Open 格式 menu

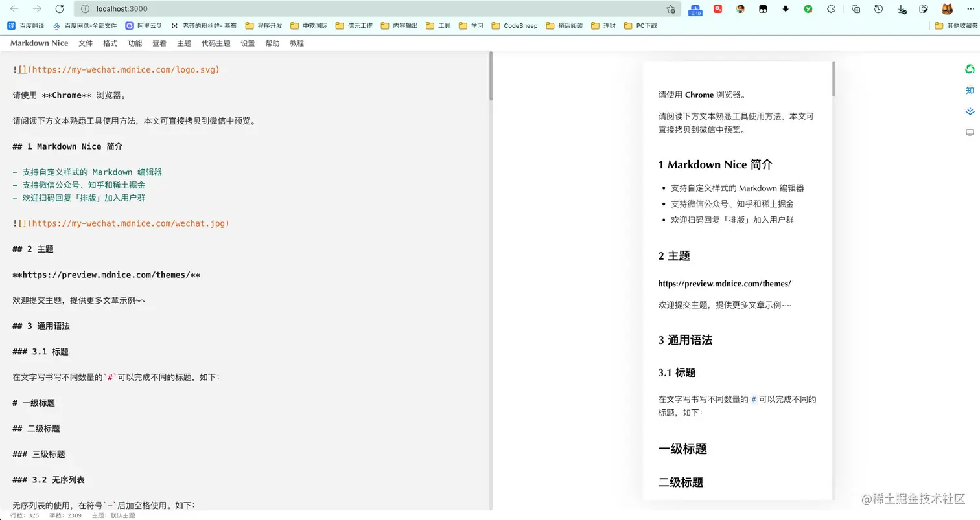point(110,43)
